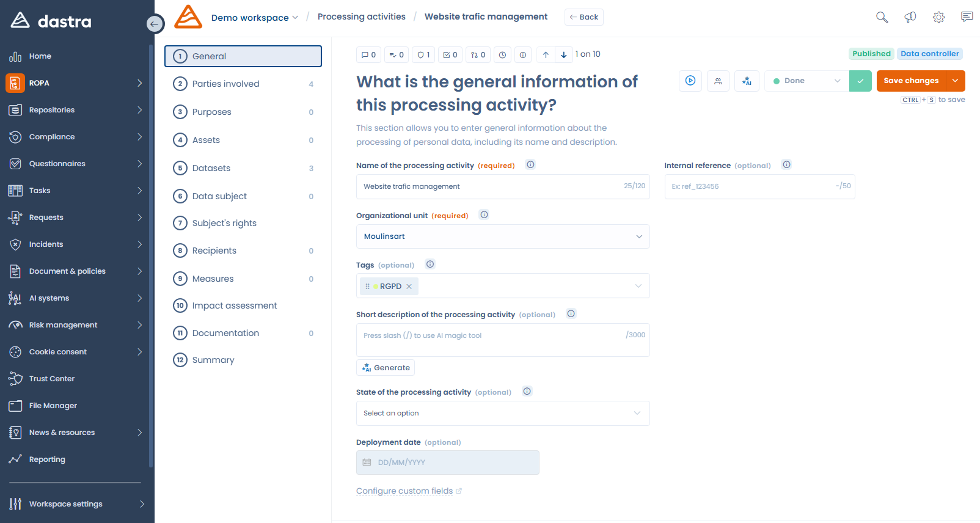
Task: Expand the Repositories sidebar menu
Action: click(x=139, y=110)
